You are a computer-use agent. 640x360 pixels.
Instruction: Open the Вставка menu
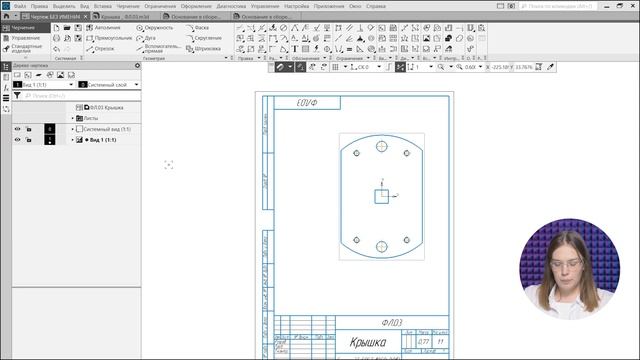tap(102, 6)
